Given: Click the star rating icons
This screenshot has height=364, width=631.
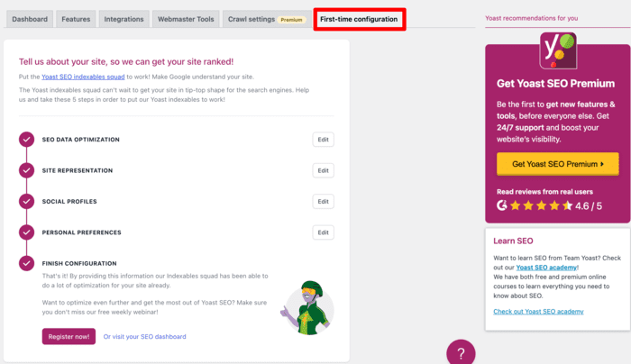Looking at the screenshot, I should (541, 205).
